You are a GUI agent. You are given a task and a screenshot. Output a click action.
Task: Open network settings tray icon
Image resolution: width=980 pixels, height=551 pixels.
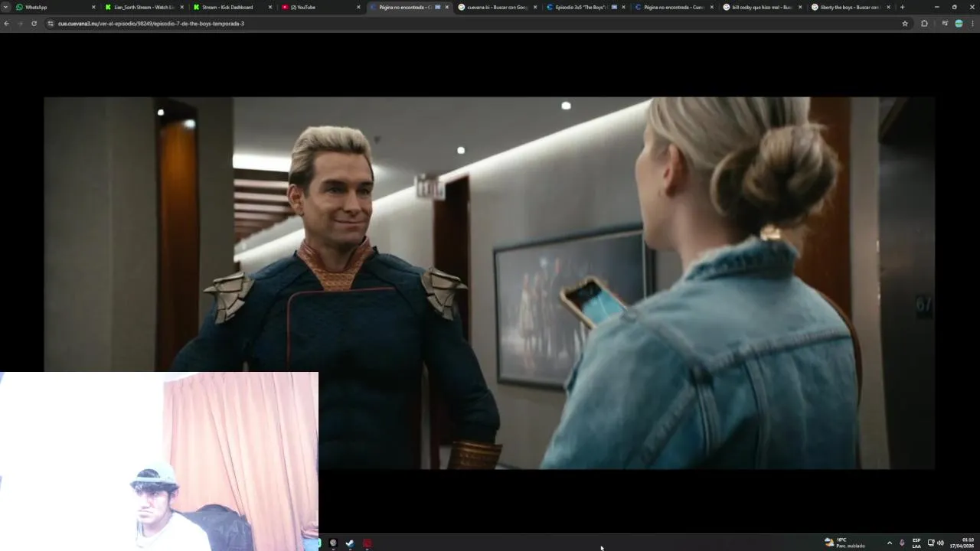point(931,543)
